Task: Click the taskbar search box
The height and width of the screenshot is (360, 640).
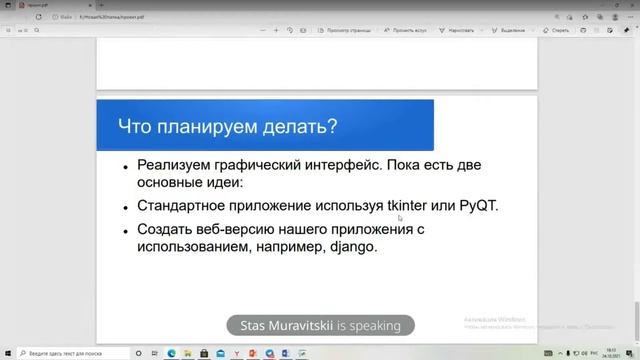Action: point(73,353)
